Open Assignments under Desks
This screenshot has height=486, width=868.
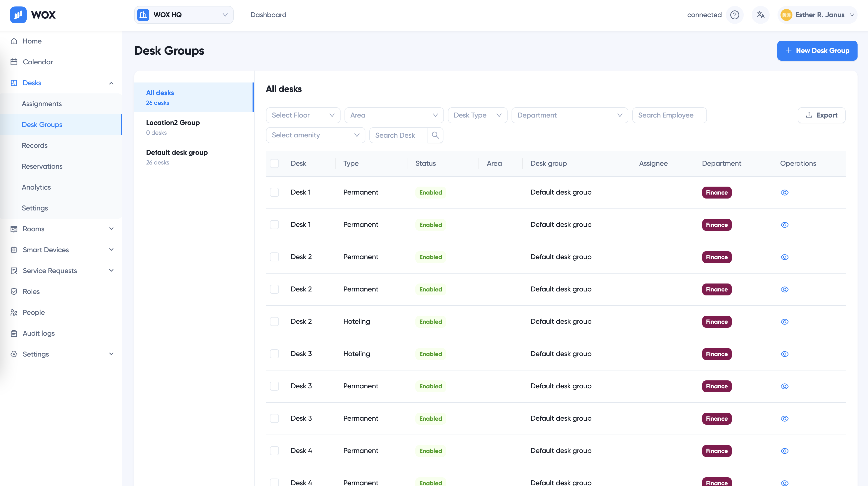click(42, 104)
